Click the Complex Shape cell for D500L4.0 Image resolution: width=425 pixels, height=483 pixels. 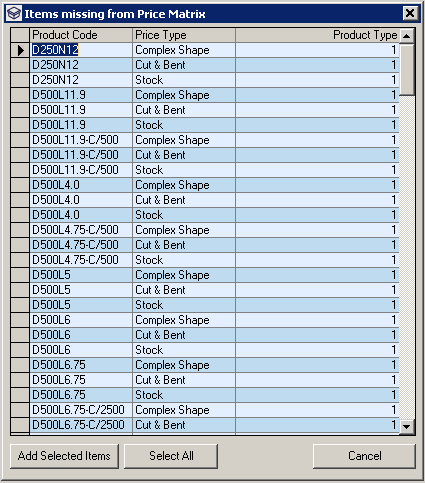click(184, 185)
